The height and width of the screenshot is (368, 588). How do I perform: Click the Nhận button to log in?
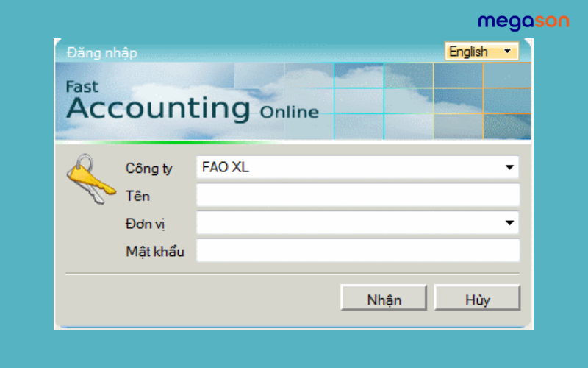[384, 298]
